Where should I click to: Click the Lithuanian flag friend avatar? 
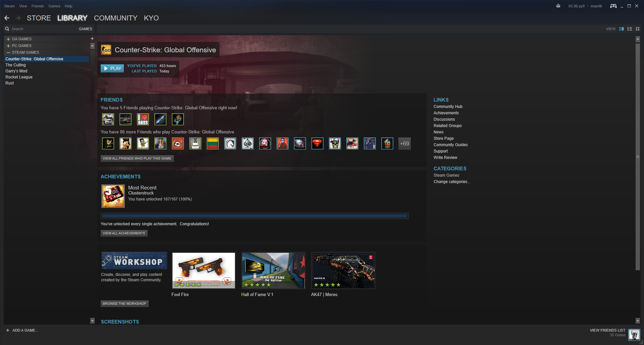[x=213, y=143]
